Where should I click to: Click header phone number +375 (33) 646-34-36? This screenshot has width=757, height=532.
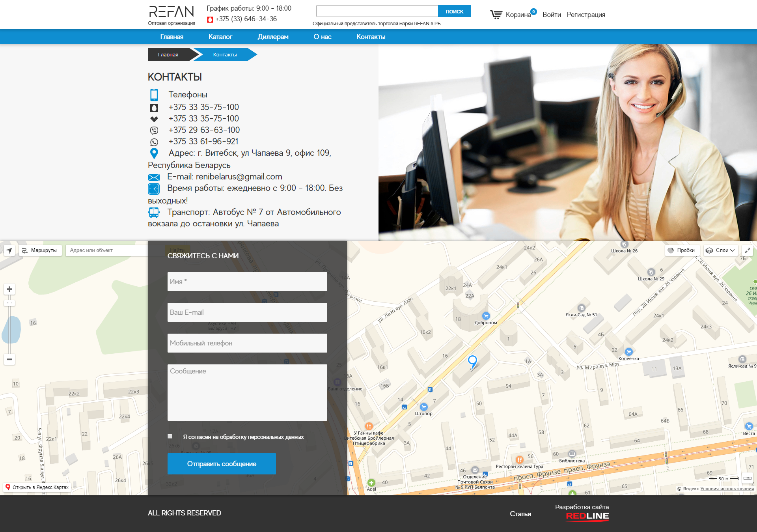246,19
